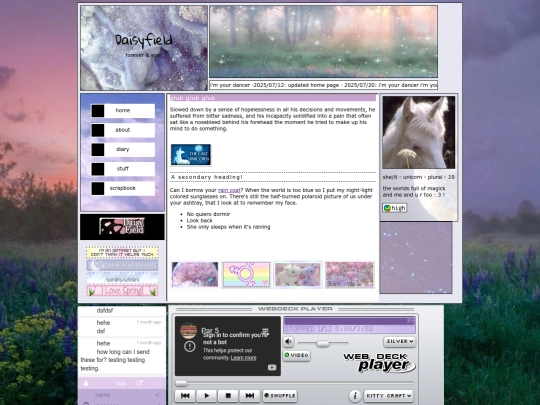The height and width of the screenshot is (405, 540).
Task: Click the volume slider handle
Action: (x=322, y=343)
